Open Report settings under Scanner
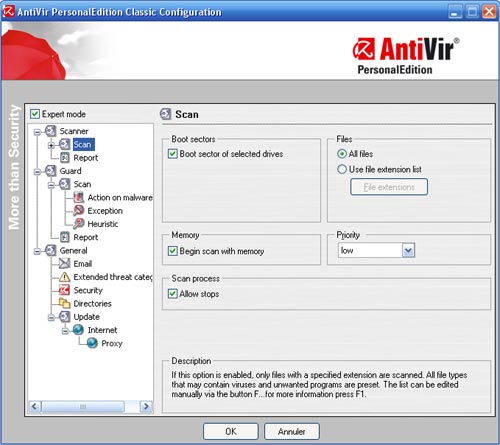This screenshot has width=500, height=445. 86,158
